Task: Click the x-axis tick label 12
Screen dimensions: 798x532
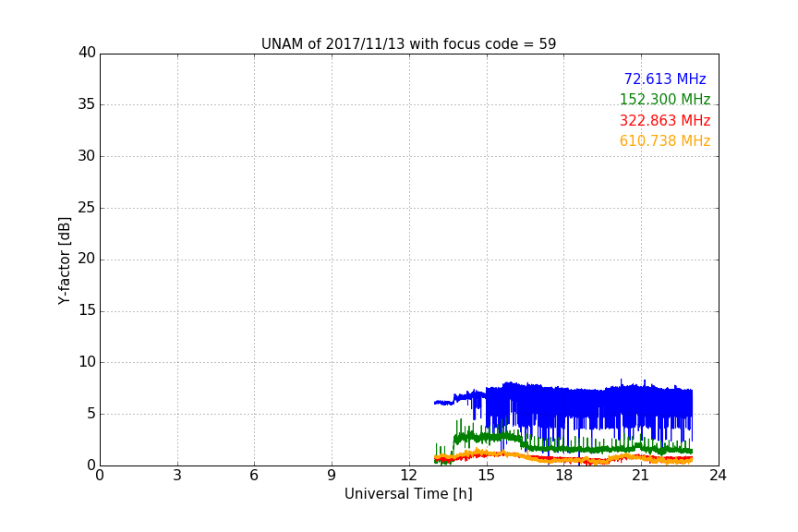Action: [x=408, y=476]
